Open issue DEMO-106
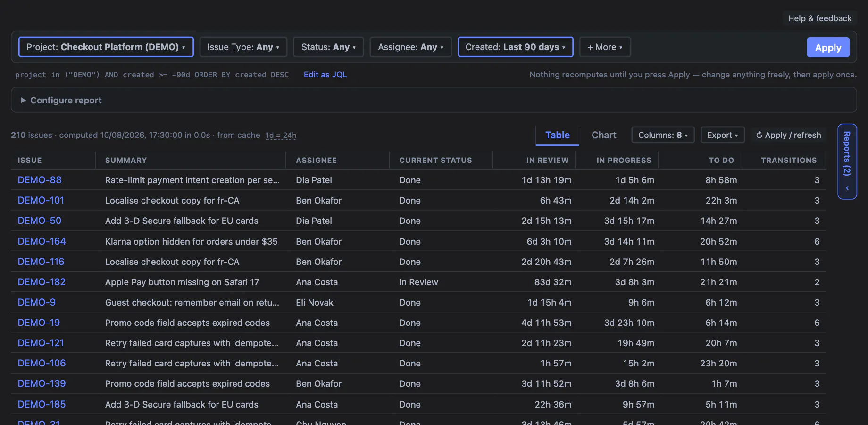This screenshot has height=425, width=868. [x=42, y=363]
